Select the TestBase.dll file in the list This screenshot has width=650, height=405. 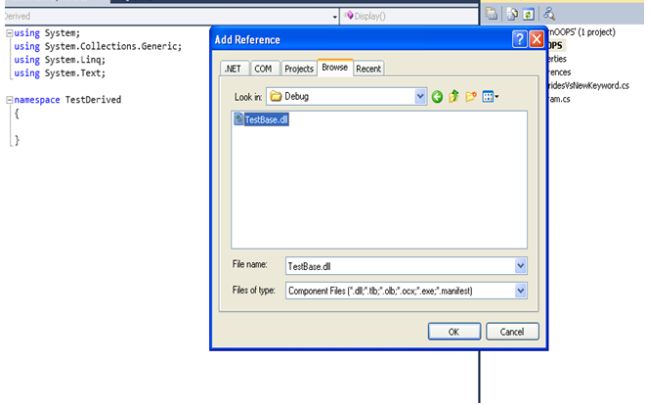pyautogui.click(x=261, y=119)
